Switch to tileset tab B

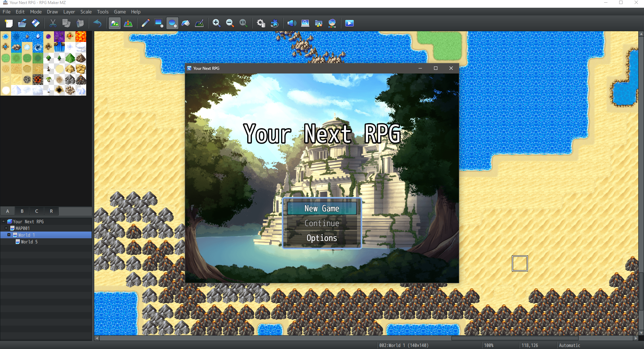coord(22,211)
